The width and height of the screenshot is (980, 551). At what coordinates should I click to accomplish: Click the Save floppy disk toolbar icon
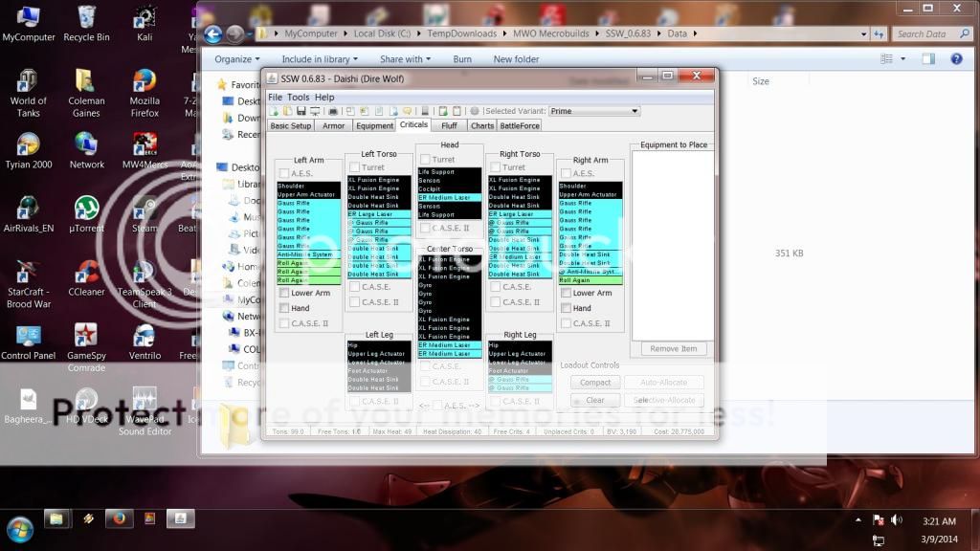click(301, 111)
